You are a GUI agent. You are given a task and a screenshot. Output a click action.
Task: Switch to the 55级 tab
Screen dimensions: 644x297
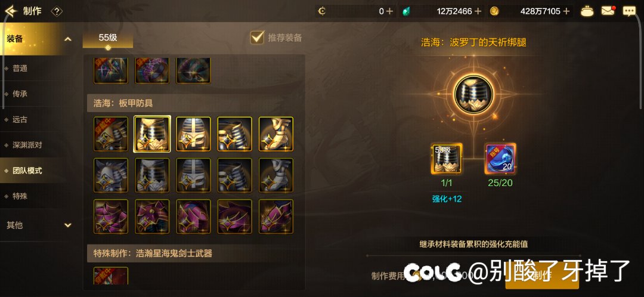[x=107, y=39]
